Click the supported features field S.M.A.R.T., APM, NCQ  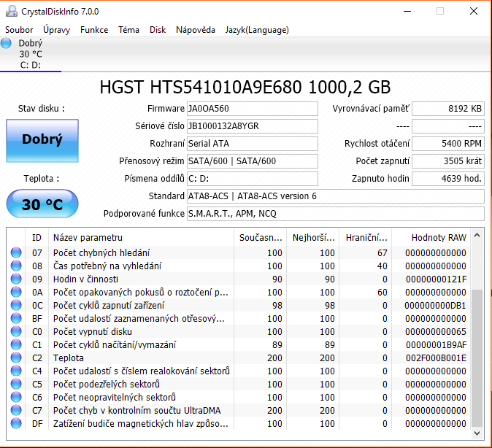point(336,214)
